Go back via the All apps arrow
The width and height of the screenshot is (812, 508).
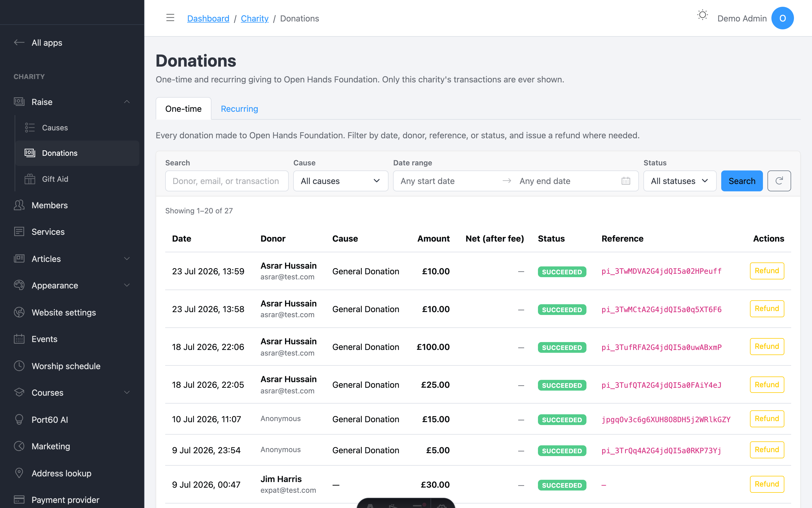(19, 42)
